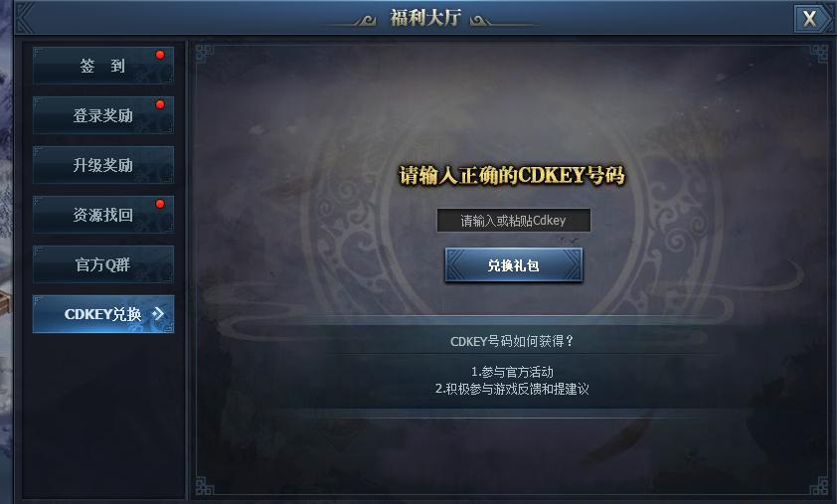This screenshot has width=837, height=504.
Task: Click the red notification dot on 资源找回
Action: tap(160, 204)
